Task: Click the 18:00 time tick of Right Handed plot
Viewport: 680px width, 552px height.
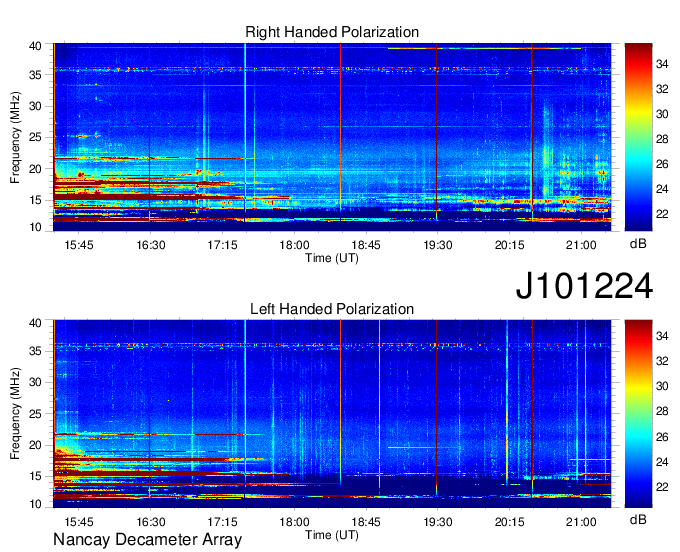Action: click(294, 245)
